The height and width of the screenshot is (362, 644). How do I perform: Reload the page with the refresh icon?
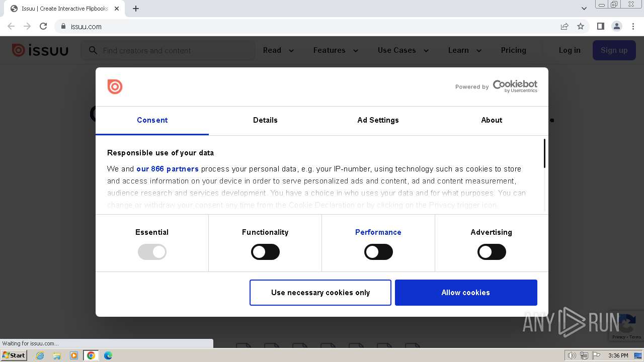pos(43,26)
